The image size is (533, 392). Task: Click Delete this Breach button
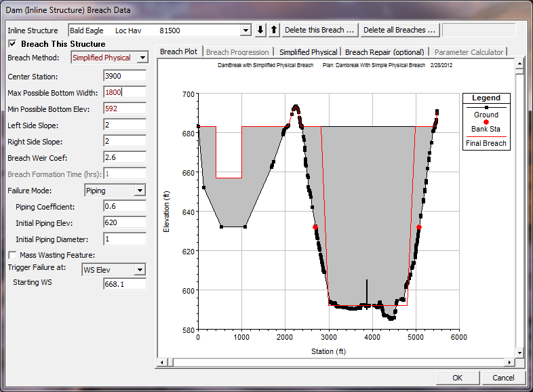(319, 30)
